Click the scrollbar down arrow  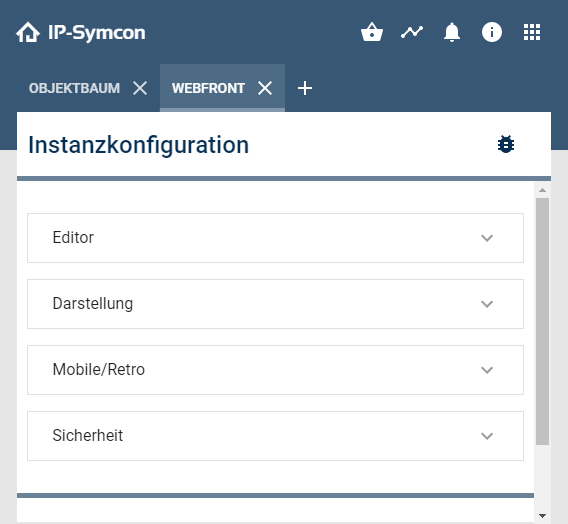point(542,516)
